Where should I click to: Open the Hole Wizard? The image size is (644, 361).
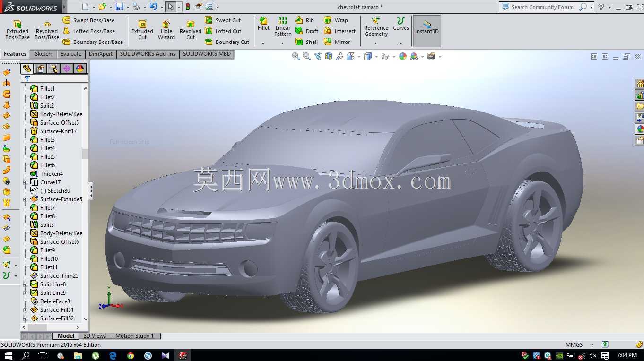tap(166, 30)
